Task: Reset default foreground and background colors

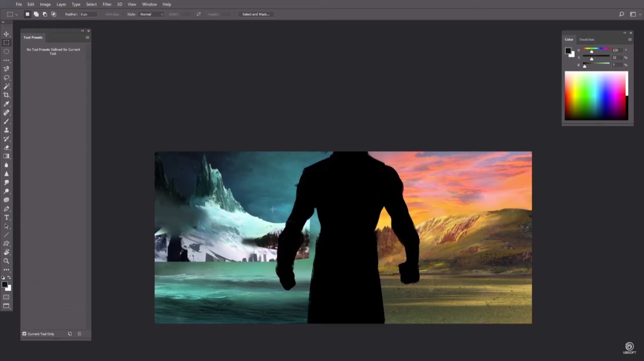Action: (x=3, y=278)
